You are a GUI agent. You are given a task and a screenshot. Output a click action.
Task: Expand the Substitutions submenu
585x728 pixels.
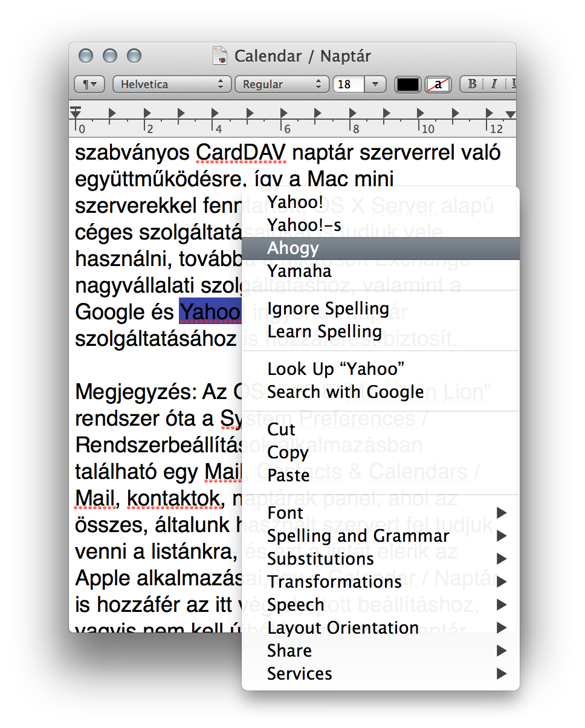(x=380, y=559)
